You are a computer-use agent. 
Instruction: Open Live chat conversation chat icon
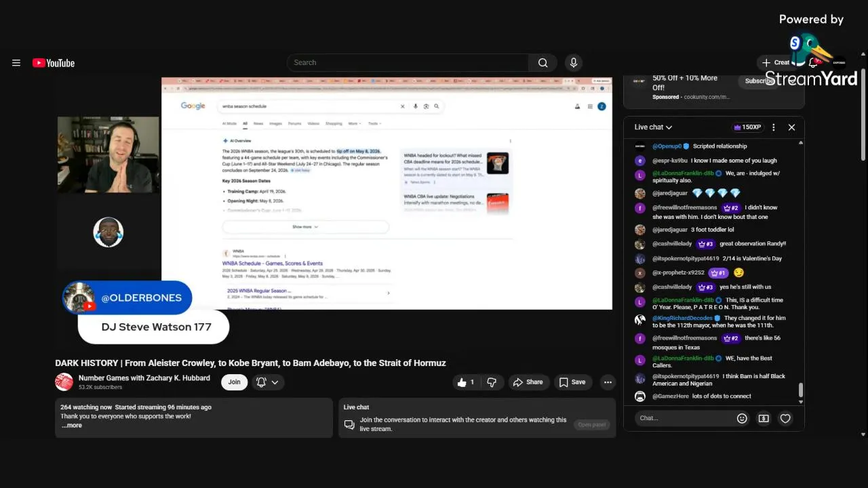pos(349,424)
